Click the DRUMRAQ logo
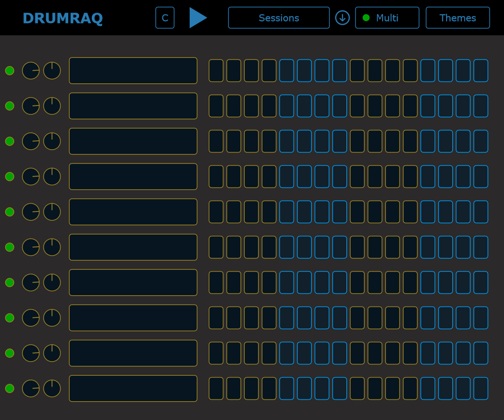Screen dimensions: 504x420 point(63,18)
